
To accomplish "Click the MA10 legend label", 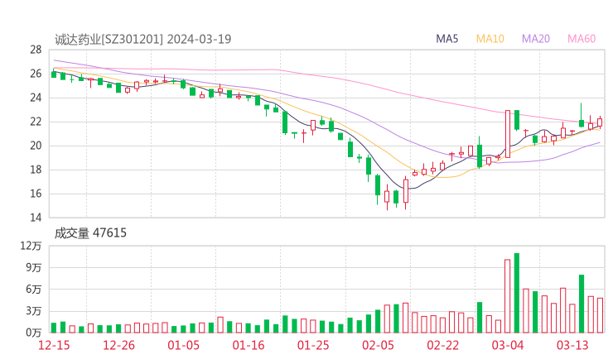I will 490,39.
